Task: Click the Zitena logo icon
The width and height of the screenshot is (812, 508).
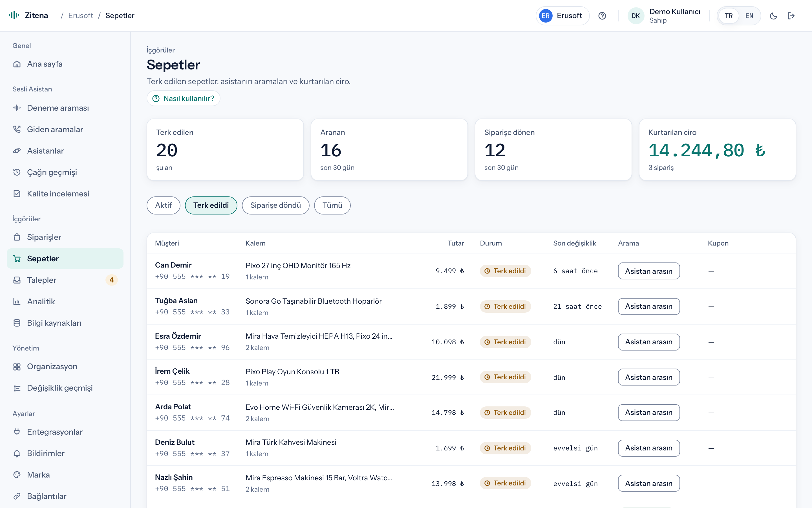Action: click(x=14, y=16)
